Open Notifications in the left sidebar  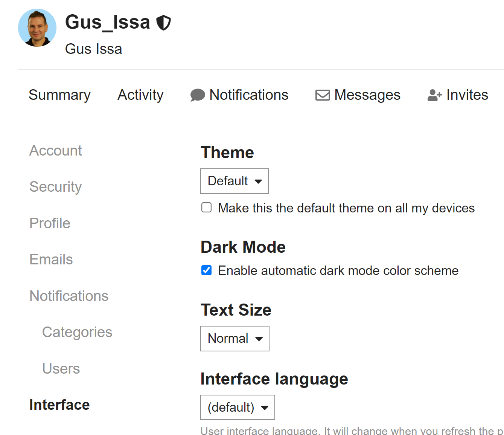(x=69, y=296)
